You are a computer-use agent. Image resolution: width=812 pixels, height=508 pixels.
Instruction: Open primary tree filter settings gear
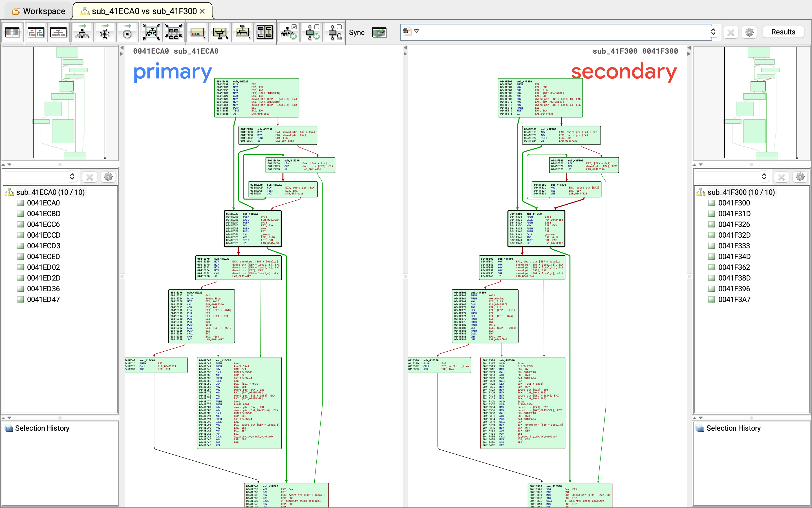click(x=108, y=177)
